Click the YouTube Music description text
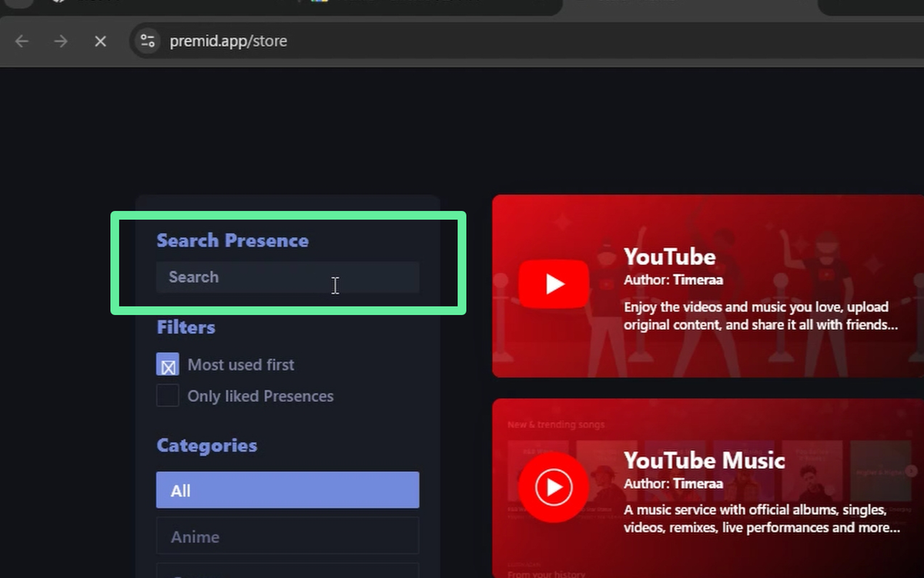 tap(762, 519)
